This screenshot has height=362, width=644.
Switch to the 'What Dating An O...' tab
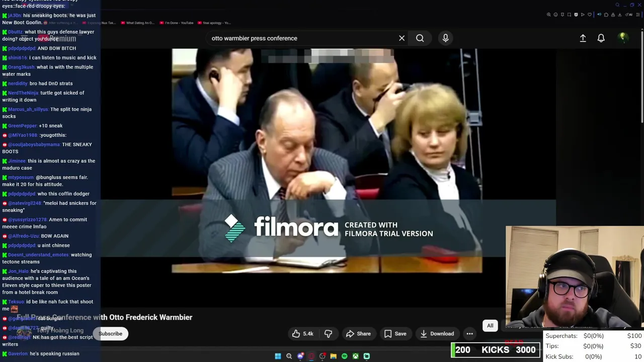(x=137, y=23)
